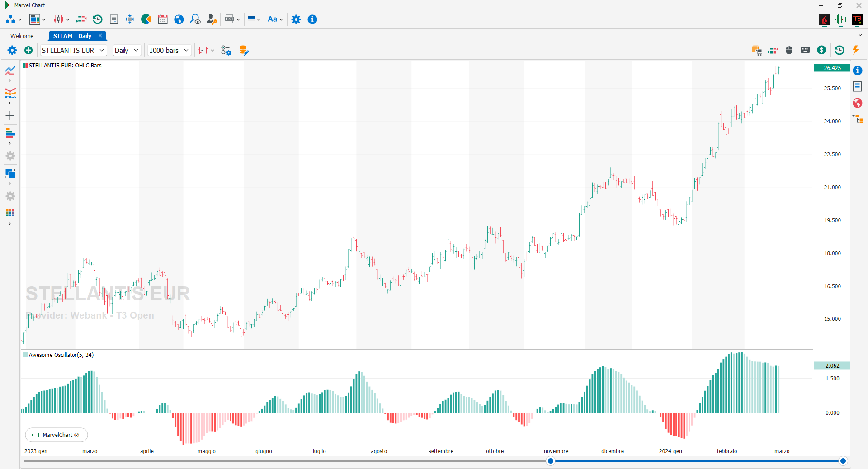Click the MarvelChart ® button
The width and height of the screenshot is (868, 469).
pyautogui.click(x=57, y=435)
